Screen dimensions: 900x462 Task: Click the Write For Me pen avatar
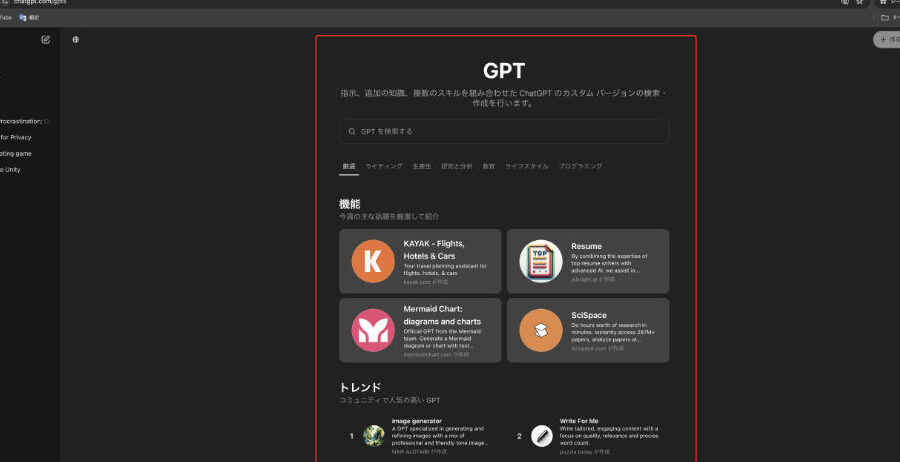(541, 436)
